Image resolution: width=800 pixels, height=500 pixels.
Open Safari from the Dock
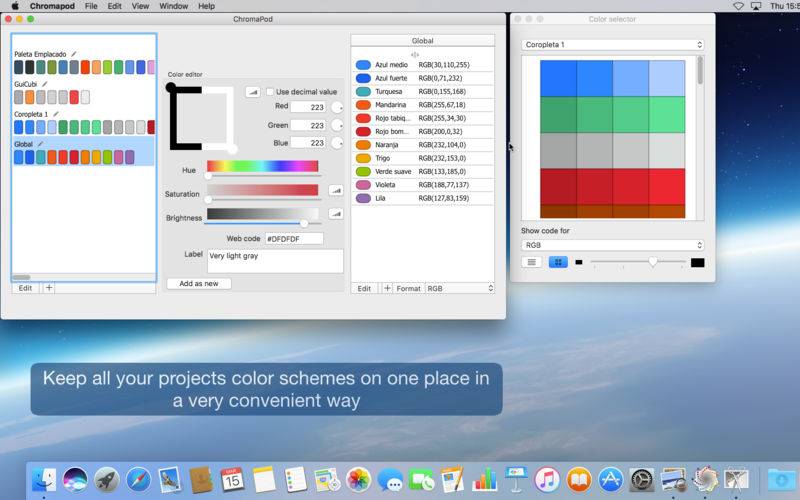pos(138,480)
